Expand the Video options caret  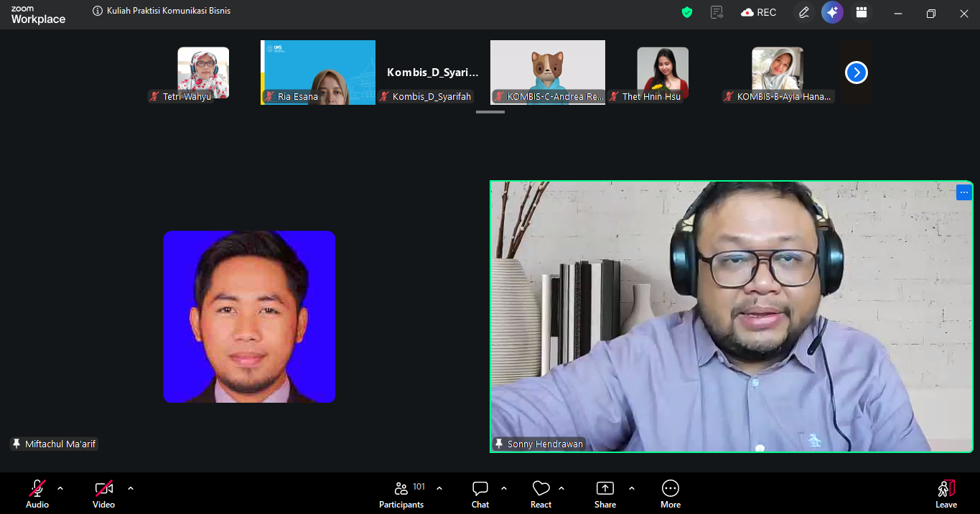point(131,488)
